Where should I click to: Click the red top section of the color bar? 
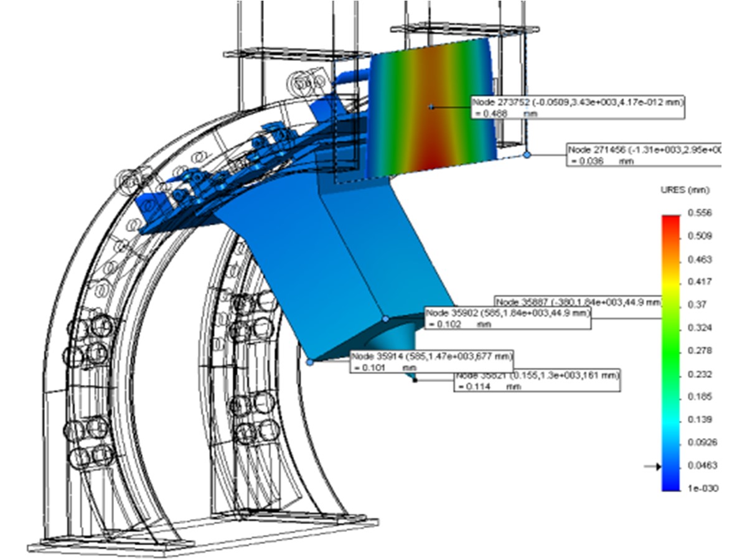pyautogui.click(x=670, y=224)
